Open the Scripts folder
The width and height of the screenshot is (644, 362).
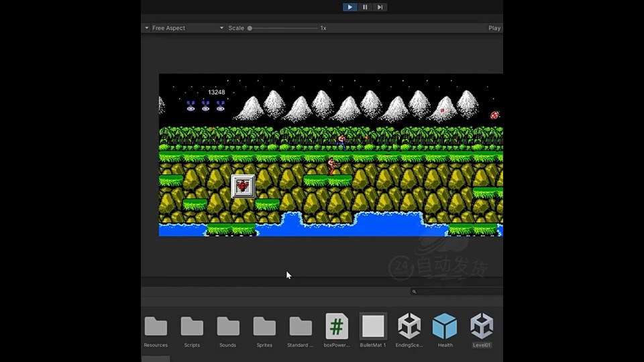(192, 332)
